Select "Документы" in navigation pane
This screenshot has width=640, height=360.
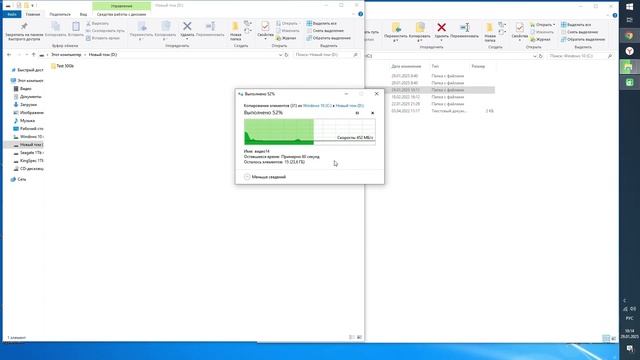pyautogui.click(x=28, y=97)
